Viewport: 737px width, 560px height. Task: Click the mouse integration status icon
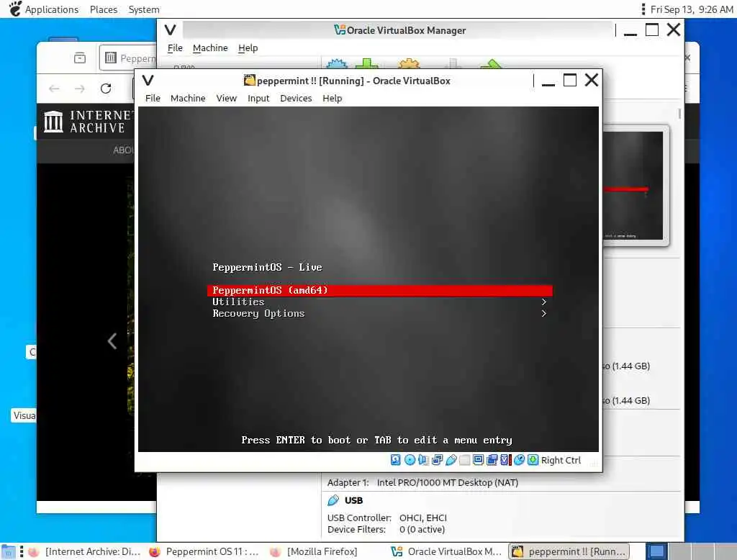point(519,460)
